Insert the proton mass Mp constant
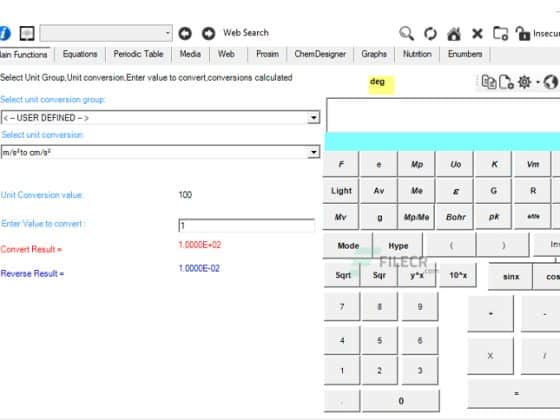This screenshot has width=560, height=420. (417, 164)
